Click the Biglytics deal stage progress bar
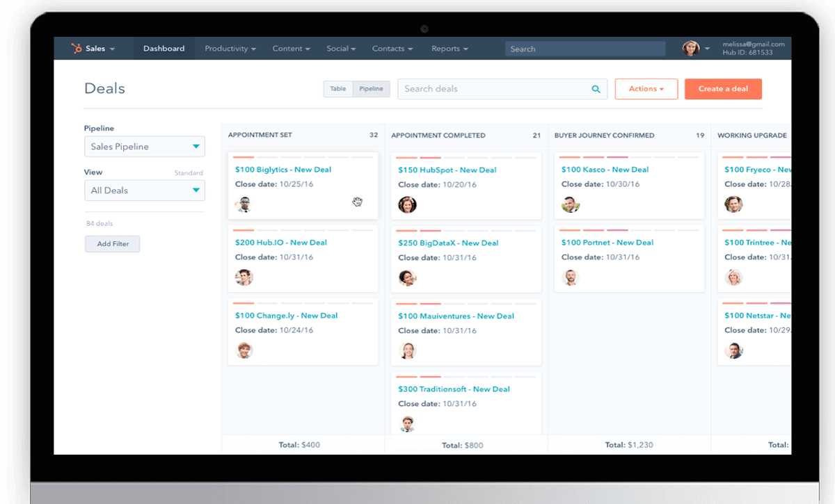 [303, 158]
